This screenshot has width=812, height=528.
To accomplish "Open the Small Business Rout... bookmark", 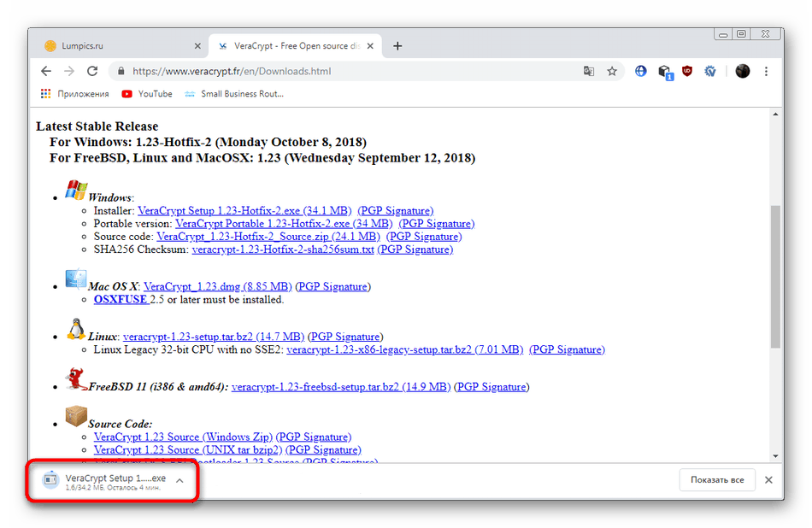I will 234,94.
